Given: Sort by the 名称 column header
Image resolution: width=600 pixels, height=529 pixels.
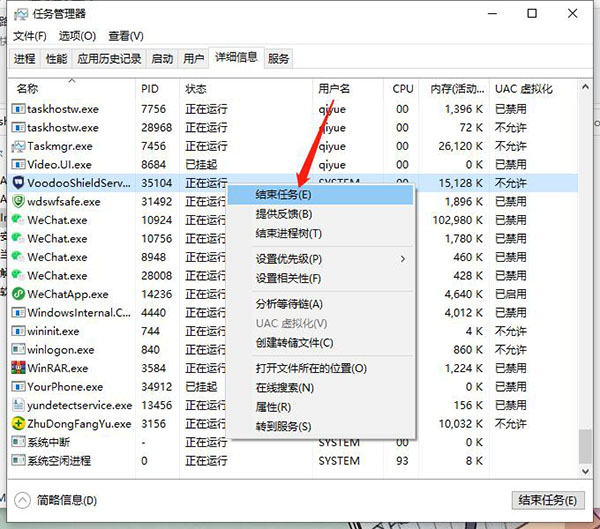Looking at the screenshot, I should pyautogui.click(x=72, y=89).
